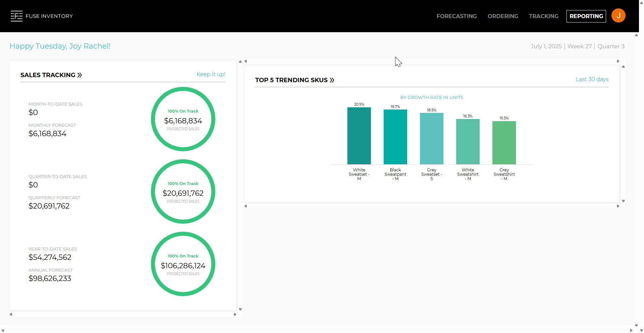Click the chevrons next to Sales Tracking
This screenshot has width=644, height=333.
coord(80,75)
